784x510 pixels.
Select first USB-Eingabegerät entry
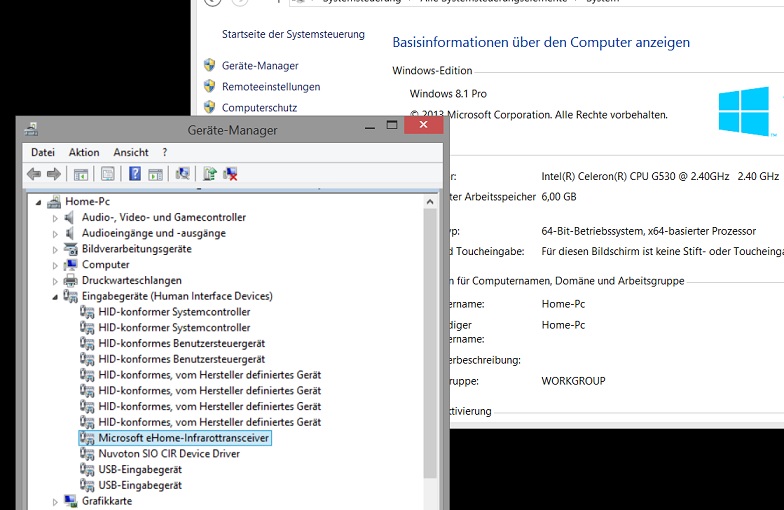pyautogui.click(x=140, y=470)
